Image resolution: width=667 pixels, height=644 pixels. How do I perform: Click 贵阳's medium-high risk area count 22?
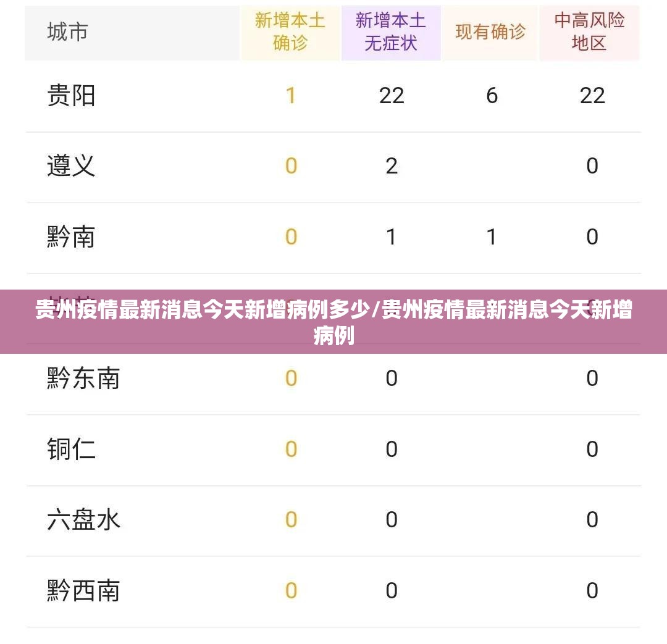[x=592, y=96]
